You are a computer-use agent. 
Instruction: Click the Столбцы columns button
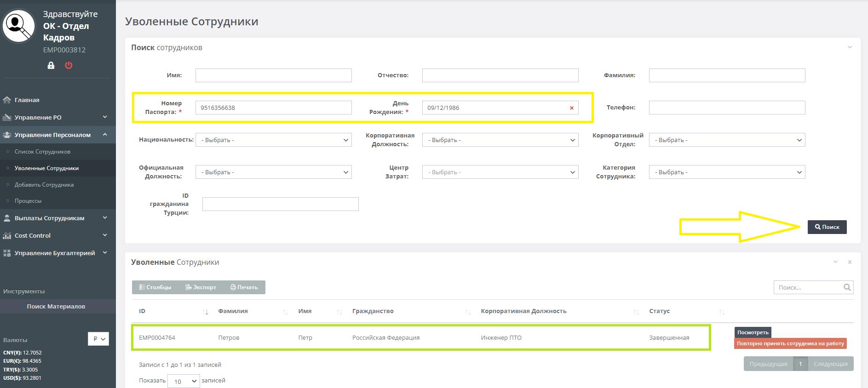(155, 287)
